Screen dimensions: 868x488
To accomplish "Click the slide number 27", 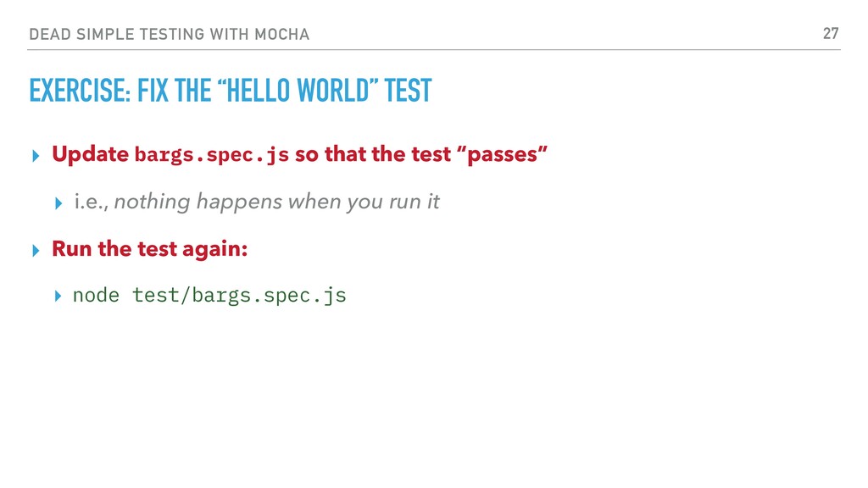I will tap(831, 34).
